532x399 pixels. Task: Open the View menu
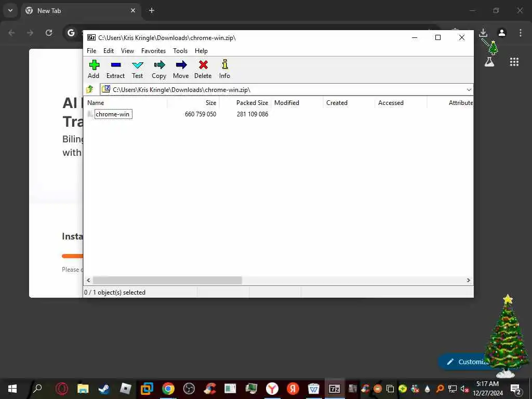pos(128,51)
